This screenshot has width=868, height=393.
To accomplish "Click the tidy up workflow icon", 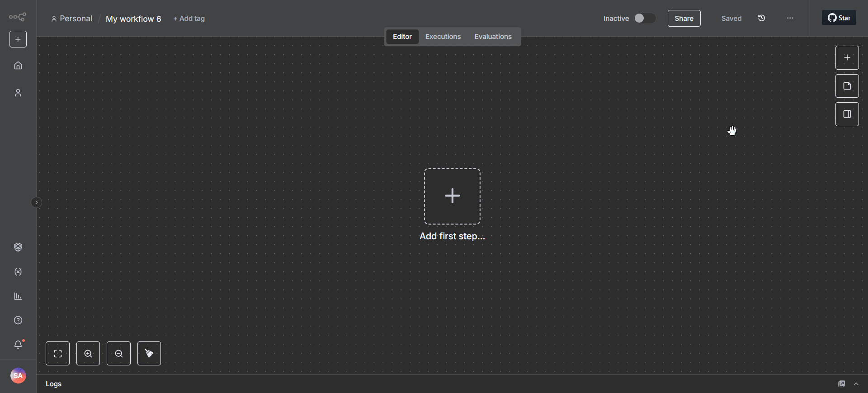I will pyautogui.click(x=149, y=354).
